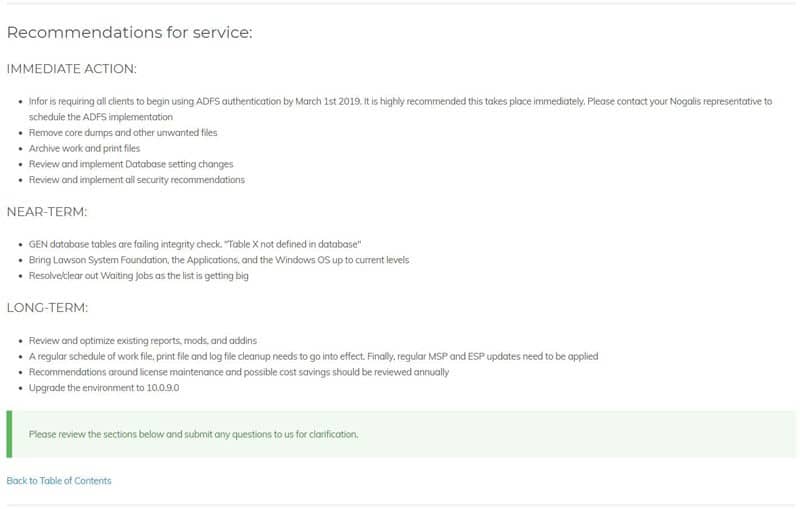This screenshot has width=800, height=509.
Task: Select the license maintenance recommendations bullet
Action: pyautogui.click(x=239, y=372)
